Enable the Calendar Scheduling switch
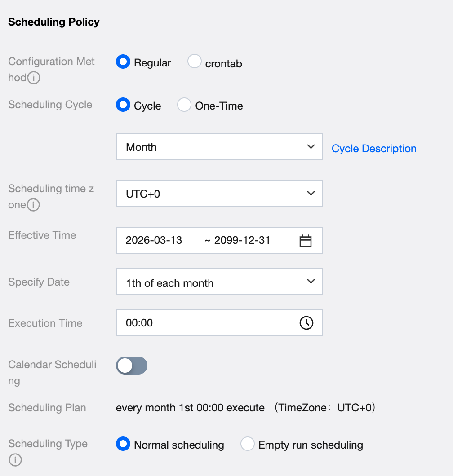This screenshot has width=453, height=476. (x=132, y=366)
